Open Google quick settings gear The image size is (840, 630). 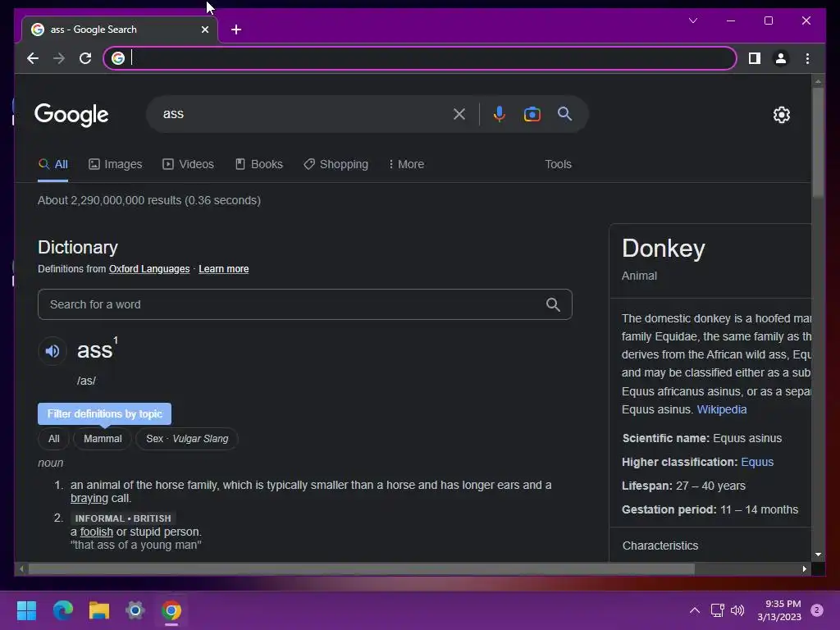click(x=782, y=115)
